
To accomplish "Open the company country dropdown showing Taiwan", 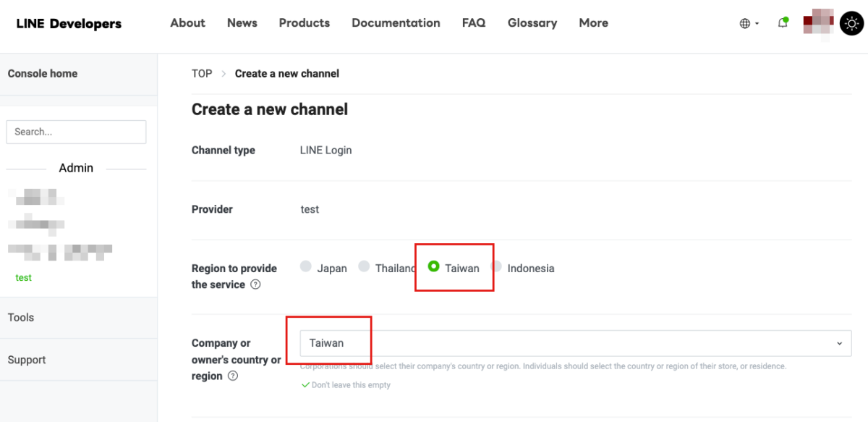I will click(x=575, y=343).
